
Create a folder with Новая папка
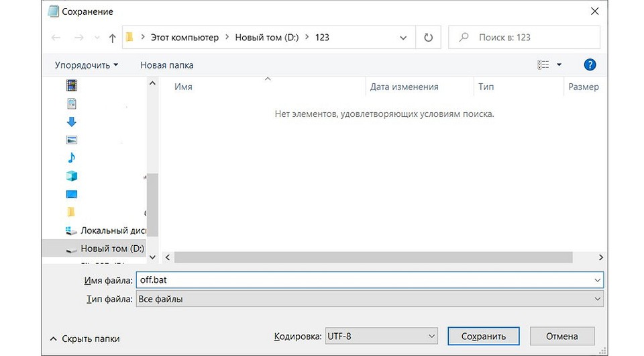[166, 65]
